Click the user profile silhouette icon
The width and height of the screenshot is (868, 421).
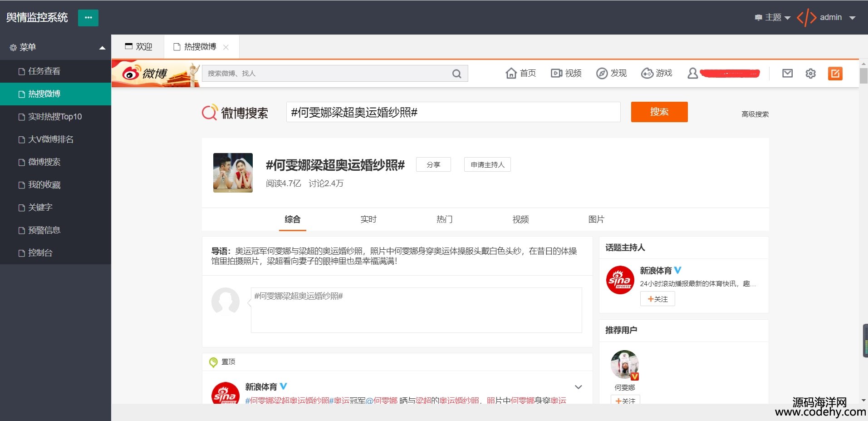point(692,73)
